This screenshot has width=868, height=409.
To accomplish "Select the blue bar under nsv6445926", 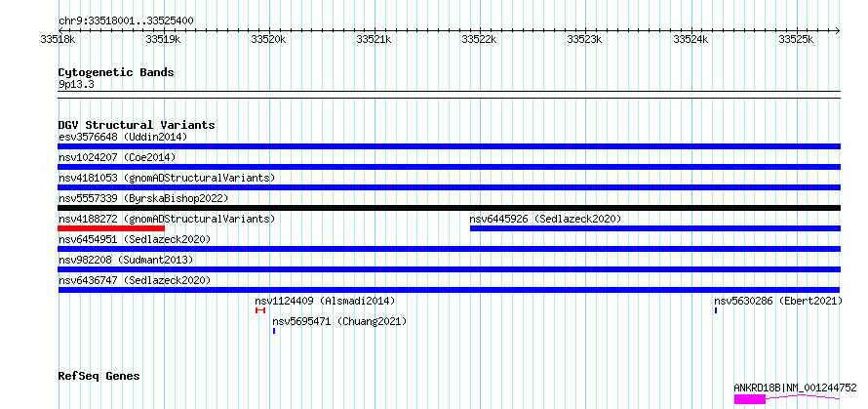I will point(655,228).
